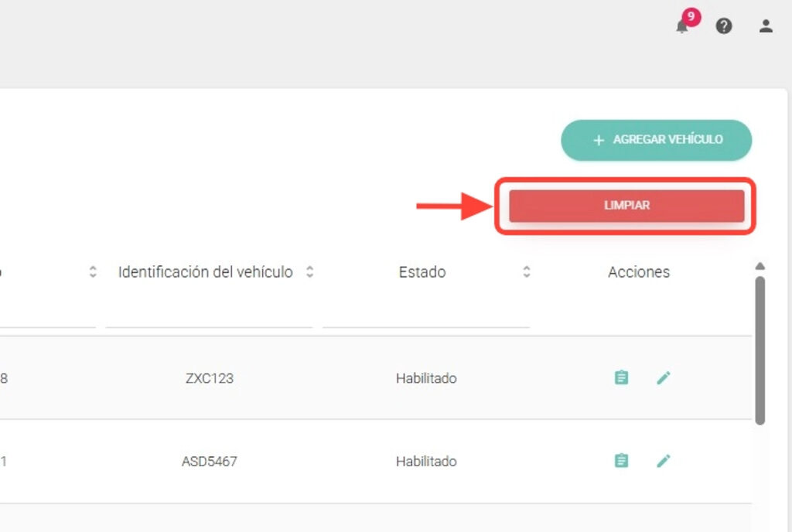Viewport: 792px width, 532px height.
Task: Focus the filter field under Identificación del vehículo
Action: pyautogui.click(x=209, y=315)
